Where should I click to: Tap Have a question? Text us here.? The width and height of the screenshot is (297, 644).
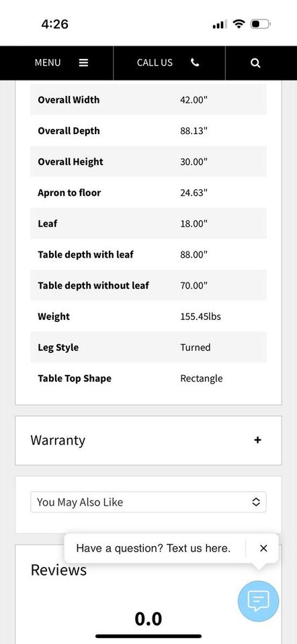(153, 548)
